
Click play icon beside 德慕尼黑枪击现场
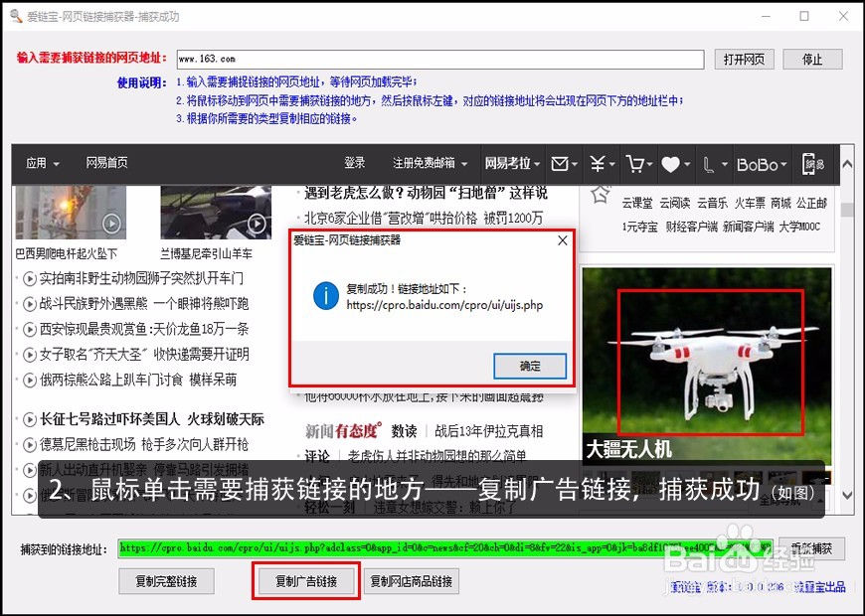30,445
